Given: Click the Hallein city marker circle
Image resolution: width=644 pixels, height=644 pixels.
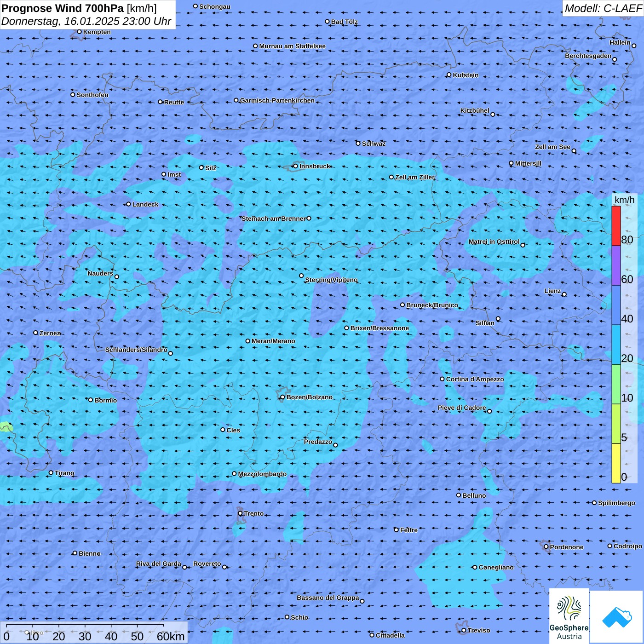Looking at the screenshot, I should 634,46.
